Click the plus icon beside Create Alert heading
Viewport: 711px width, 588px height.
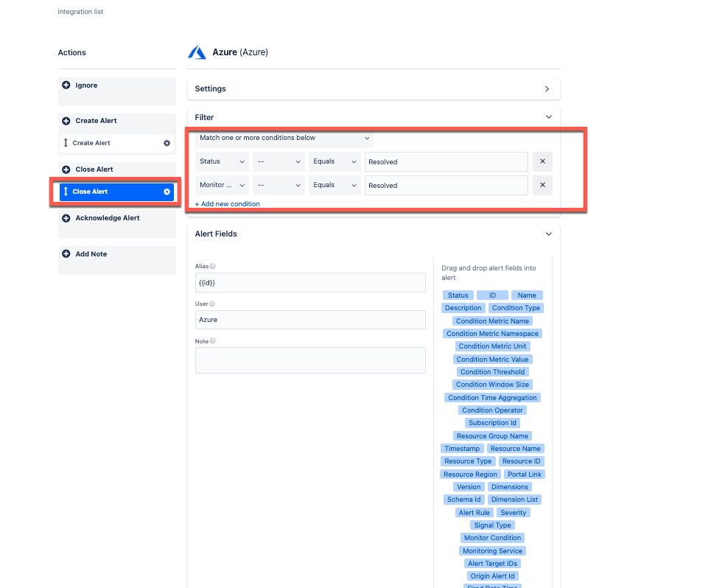tap(66, 121)
